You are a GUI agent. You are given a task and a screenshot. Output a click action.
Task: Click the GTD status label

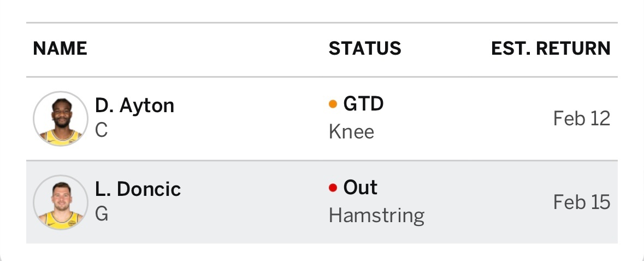pyautogui.click(x=363, y=104)
